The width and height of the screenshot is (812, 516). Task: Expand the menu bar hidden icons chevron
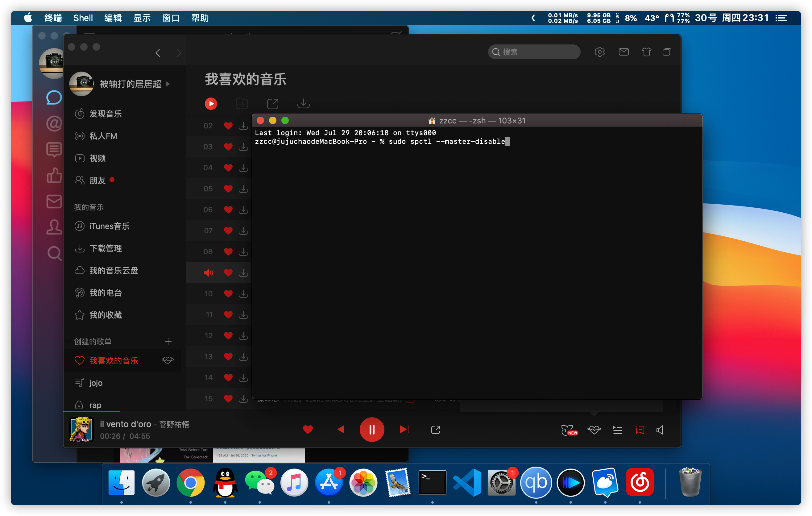(533, 18)
